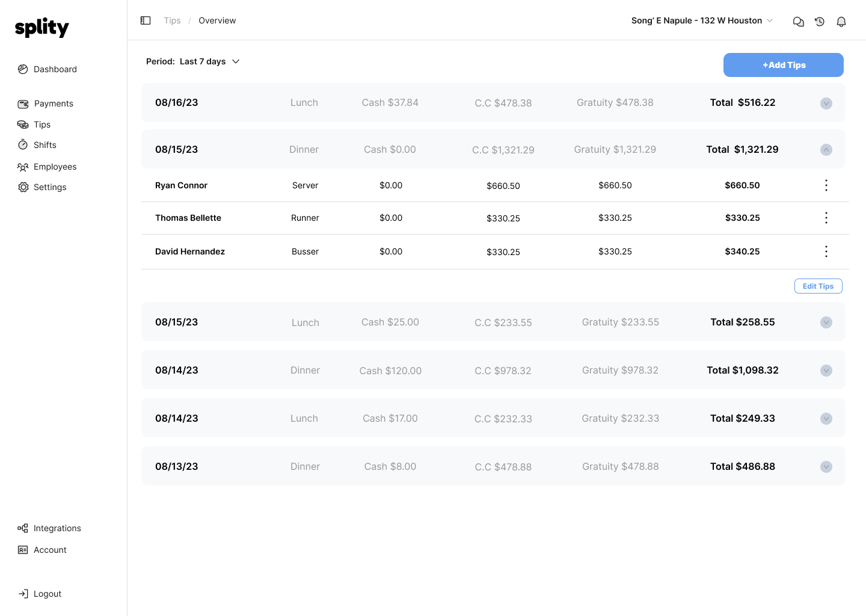Open Thomas Bellette row options menu

826,218
